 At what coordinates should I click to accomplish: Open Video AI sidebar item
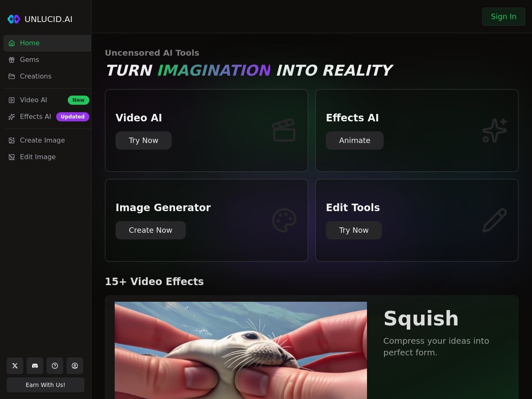(47, 100)
